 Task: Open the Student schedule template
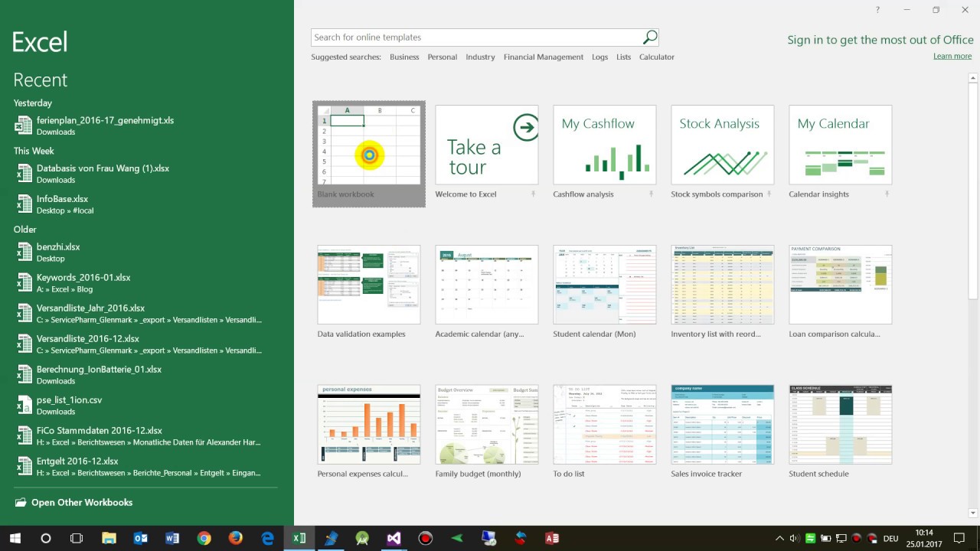coord(841,425)
